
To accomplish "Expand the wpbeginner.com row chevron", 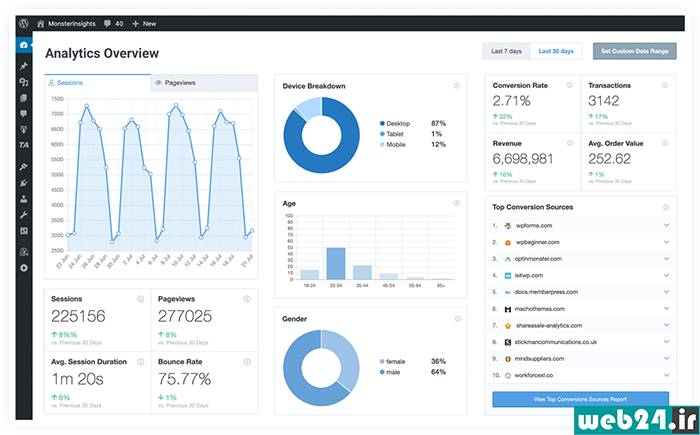I will coord(666,242).
